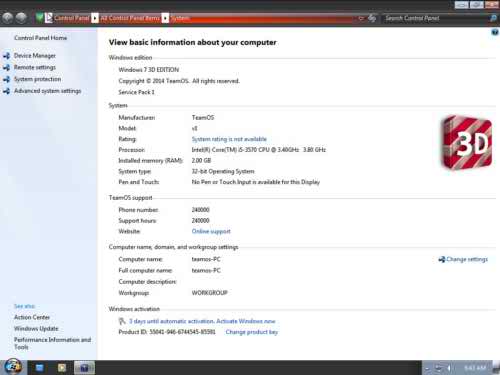This screenshot has width=500, height=375.
Task: Click Activate Windows now link
Action: pyautogui.click(x=246, y=321)
